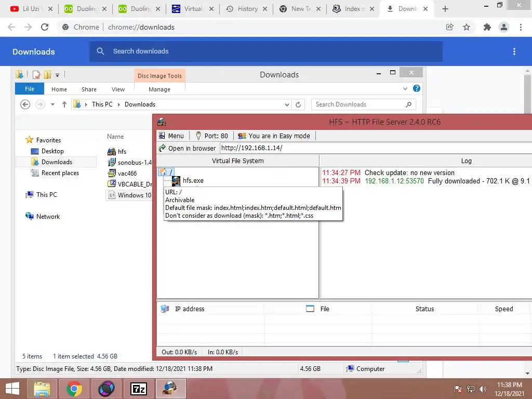
Task: Click the Explorer address bar refresh icon
Action: click(x=298, y=104)
